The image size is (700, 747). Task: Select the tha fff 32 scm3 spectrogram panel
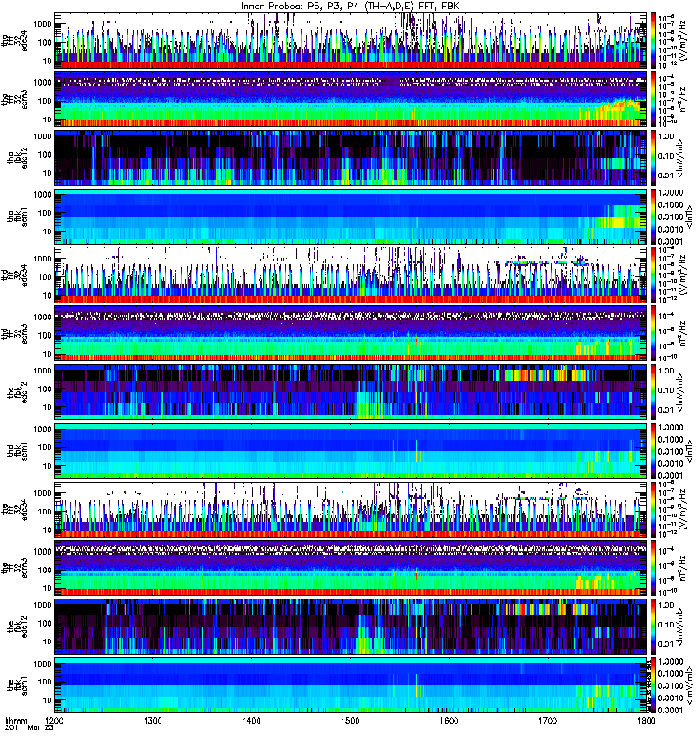click(x=351, y=99)
